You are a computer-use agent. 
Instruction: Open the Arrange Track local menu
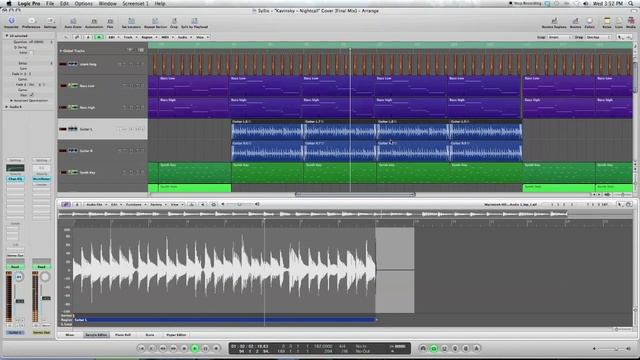(130, 37)
